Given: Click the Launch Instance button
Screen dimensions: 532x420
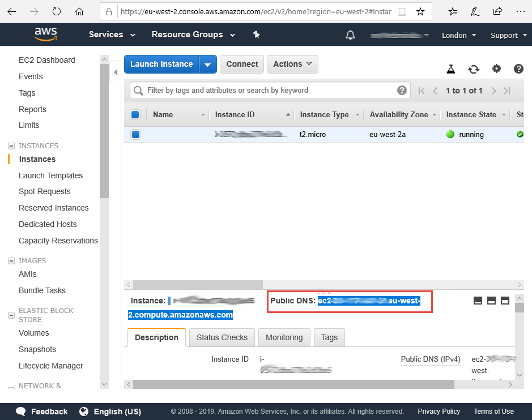Looking at the screenshot, I should coord(162,64).
